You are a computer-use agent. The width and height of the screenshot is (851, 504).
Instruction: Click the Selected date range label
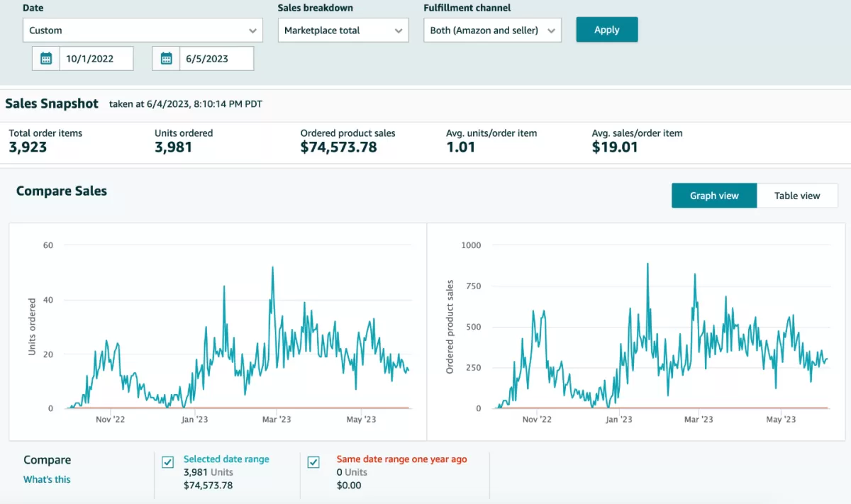point(226,459)
